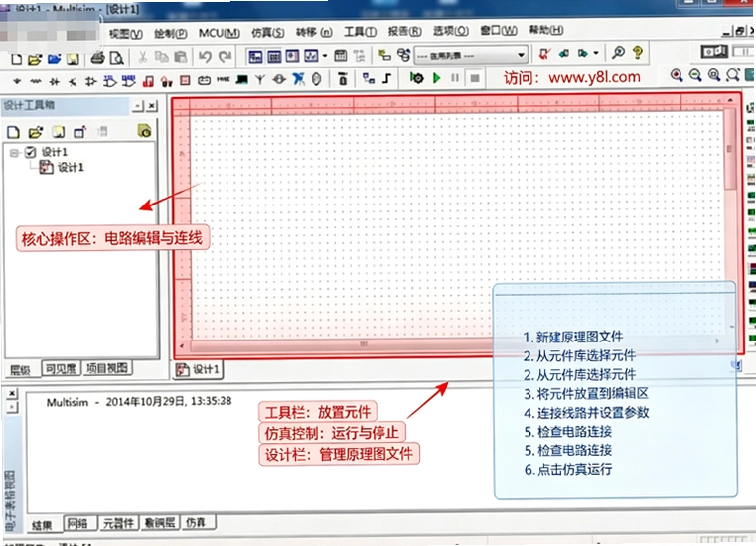
Task: Open a file with yellow folder icon
Action: pyautogui.click(x=35, y=59)
